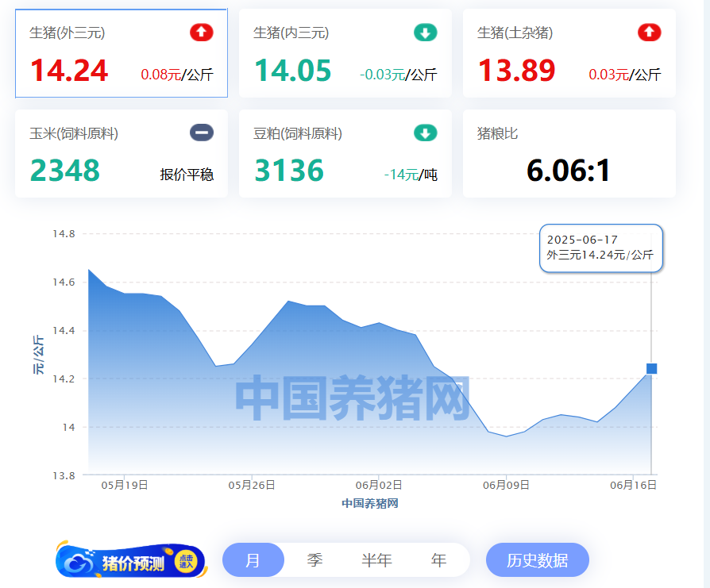Click blue square data point on chart
Image resolution: width=710 pixels, height=588 pixels.
[x=651, y=369]
